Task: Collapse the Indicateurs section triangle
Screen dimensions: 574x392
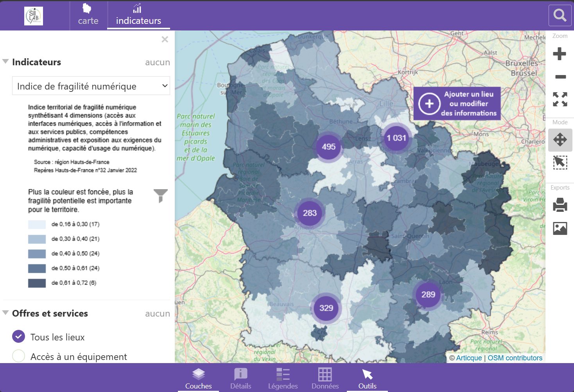Action: 5,61
